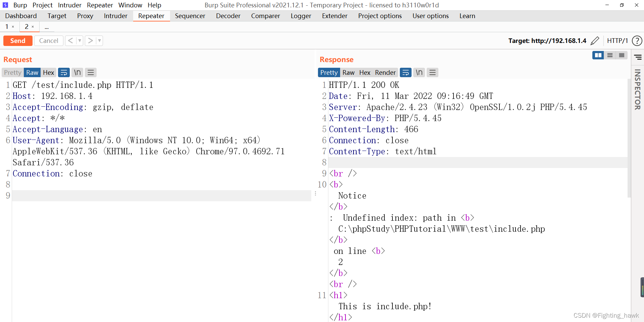Image resolution: width=644 pixels, height=322 pixels.
Task: Switch to the Logger tab
Action: coord(301,16)
